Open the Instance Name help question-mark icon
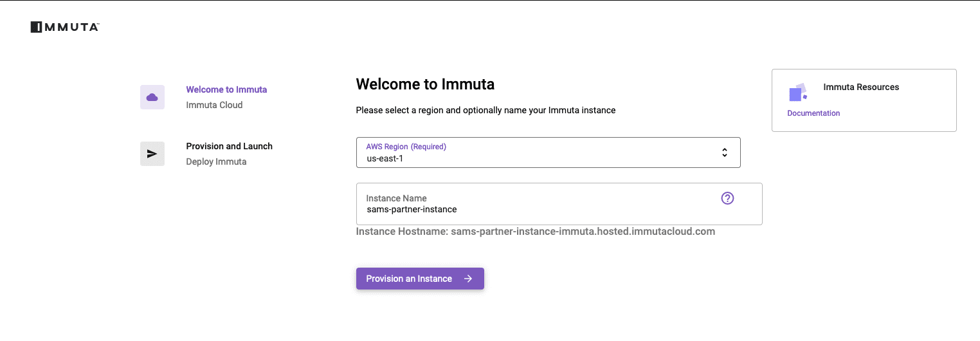980x341 pixels. [727, 198]
